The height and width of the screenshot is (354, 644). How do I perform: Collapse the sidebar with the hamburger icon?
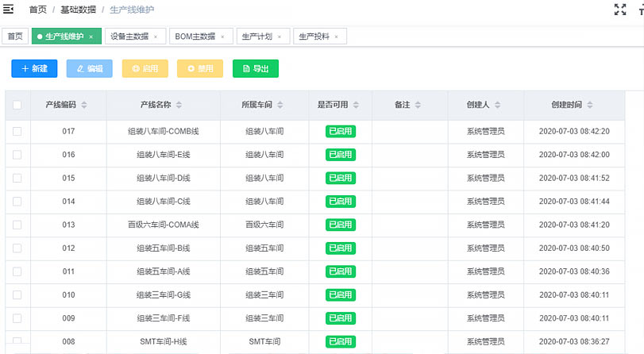click(x=9, y=10)
